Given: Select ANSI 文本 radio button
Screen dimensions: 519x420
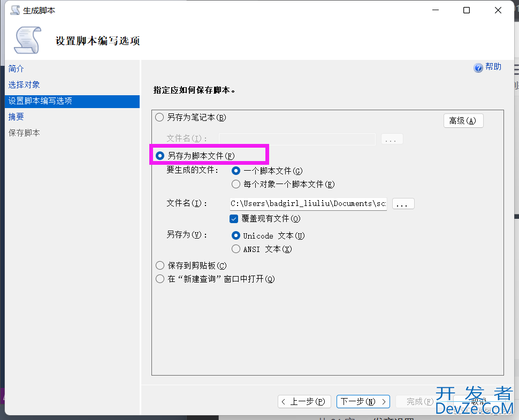Looking at the screenshot, I should pyautogui.click(x=235, y=249).
